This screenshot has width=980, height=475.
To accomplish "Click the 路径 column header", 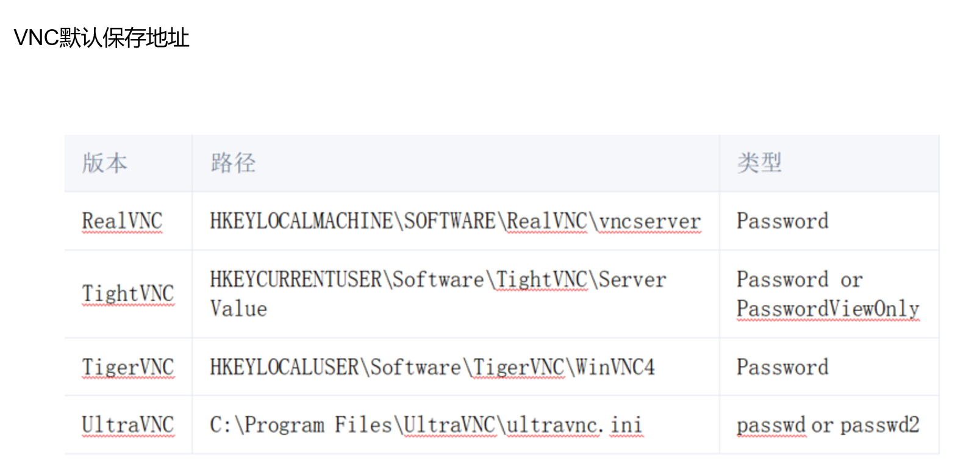I will coord(233,163).
